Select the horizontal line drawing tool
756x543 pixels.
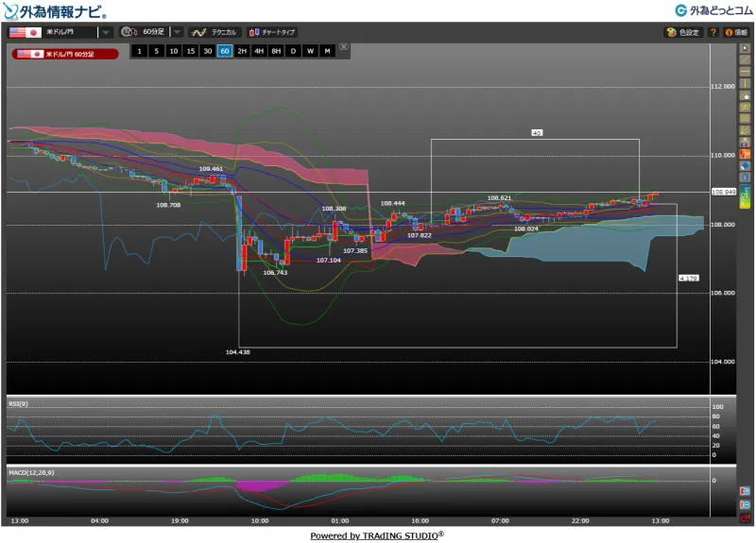click(746, 72)
